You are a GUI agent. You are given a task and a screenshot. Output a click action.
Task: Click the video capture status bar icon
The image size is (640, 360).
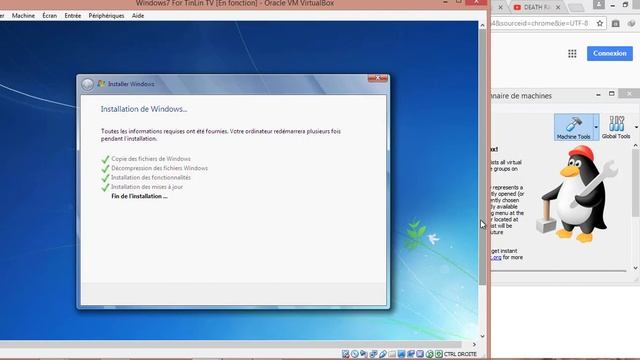(411, 354)
